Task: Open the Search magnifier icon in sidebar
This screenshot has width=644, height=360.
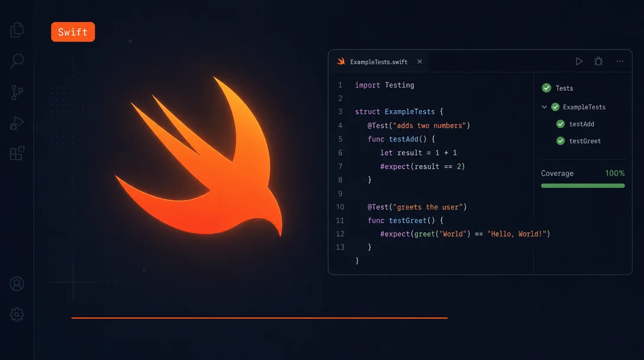Action: click(17, 61)
